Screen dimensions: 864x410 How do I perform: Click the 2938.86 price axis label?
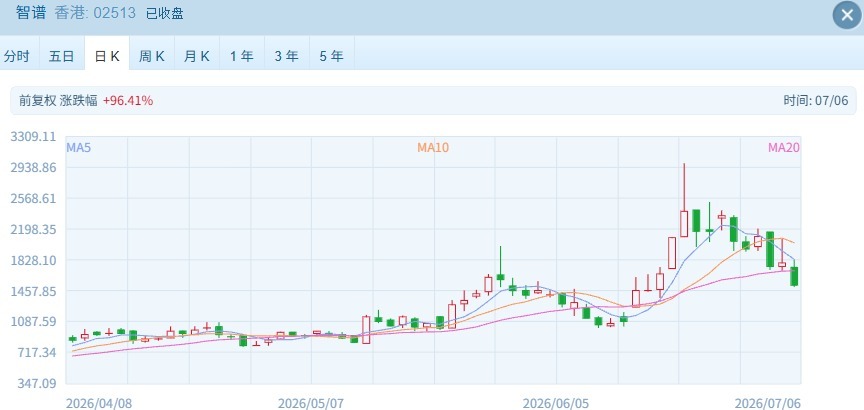click(x=33, y=167)
